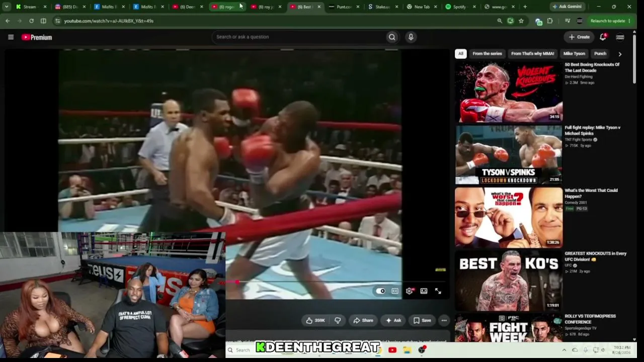Open video player settings gear
The height and width of the screenshot is (362, 644).
[410, 291]
